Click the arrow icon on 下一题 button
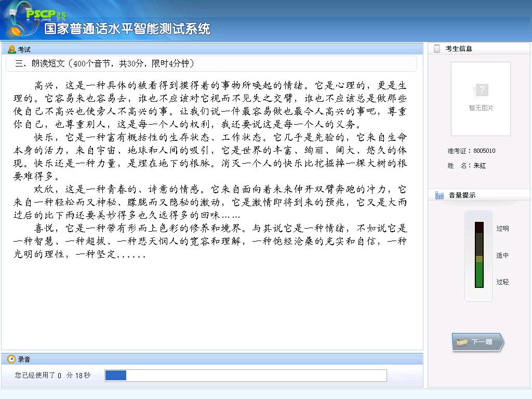532x399 pixels. pos(462,342)
